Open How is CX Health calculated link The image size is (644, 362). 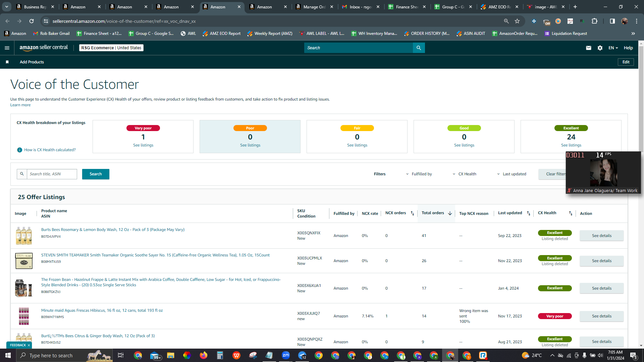50,150
